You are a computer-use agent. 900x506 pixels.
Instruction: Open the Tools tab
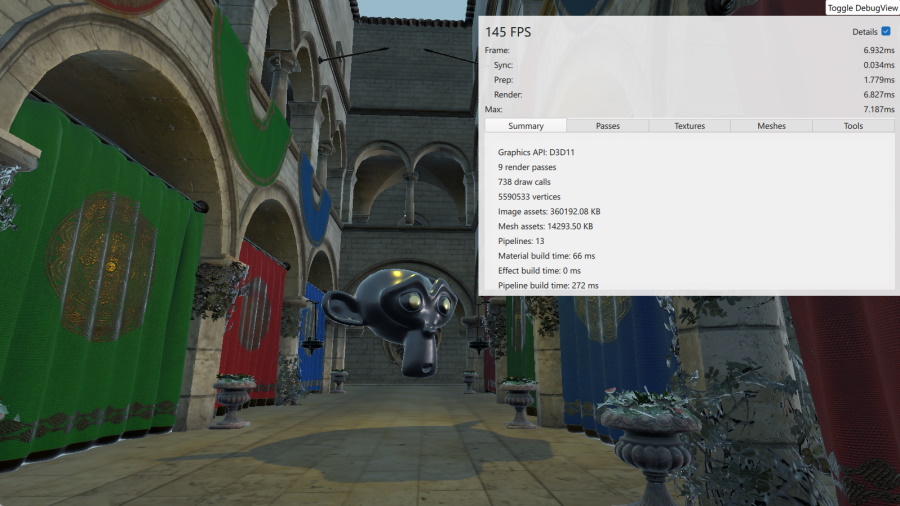pyautogui.click(x=853, y=126)
